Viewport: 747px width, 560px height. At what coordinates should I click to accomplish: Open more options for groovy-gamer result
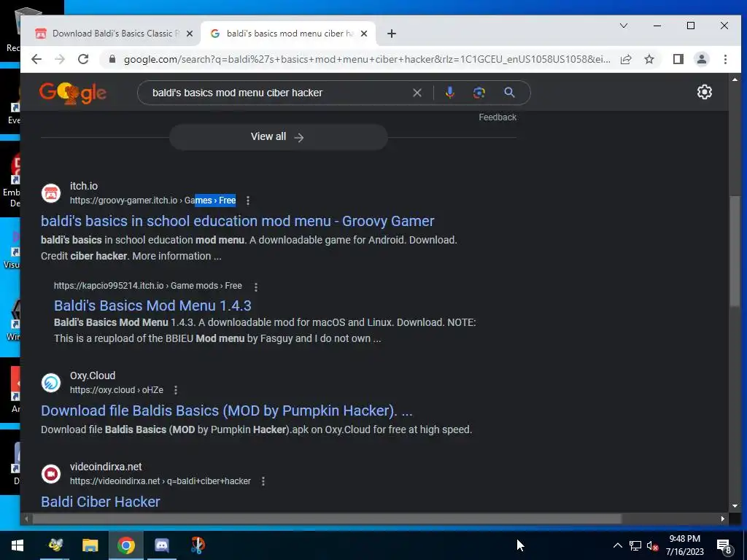[248, 201]
